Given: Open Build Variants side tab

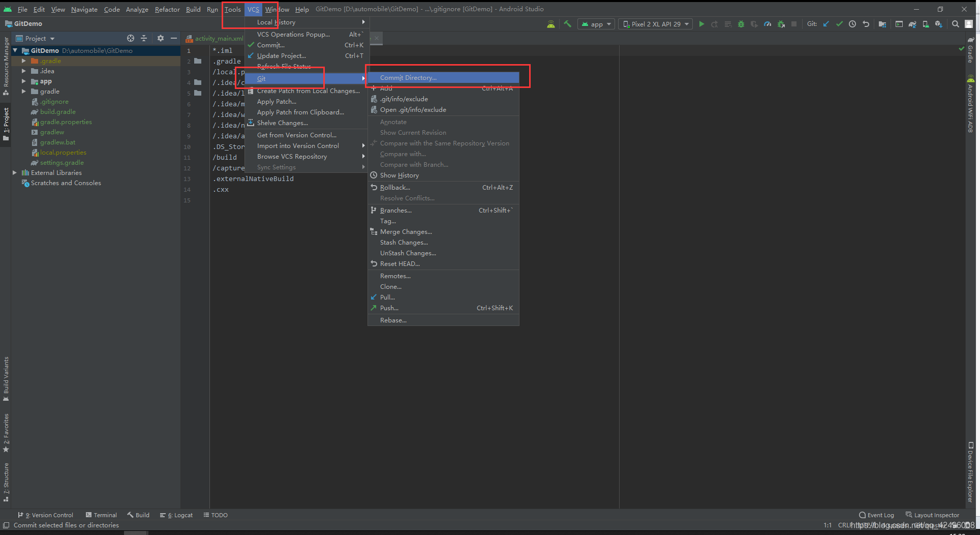Looking at the screenshot, I should point(6,379).
